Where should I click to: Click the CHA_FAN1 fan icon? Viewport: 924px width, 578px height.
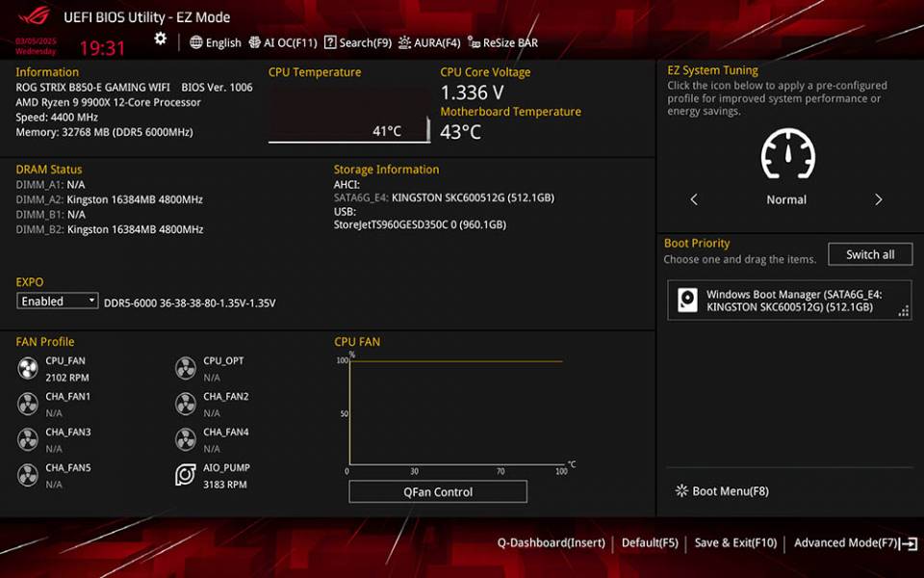(x=28, y=404)
